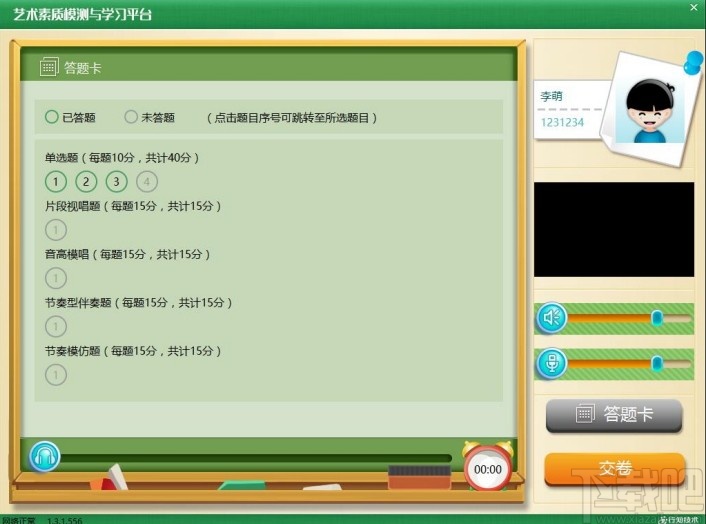Viewport: 706px width, 524px height.
Task: Click the student ID 1231234
Action: [x=562, y=122]
